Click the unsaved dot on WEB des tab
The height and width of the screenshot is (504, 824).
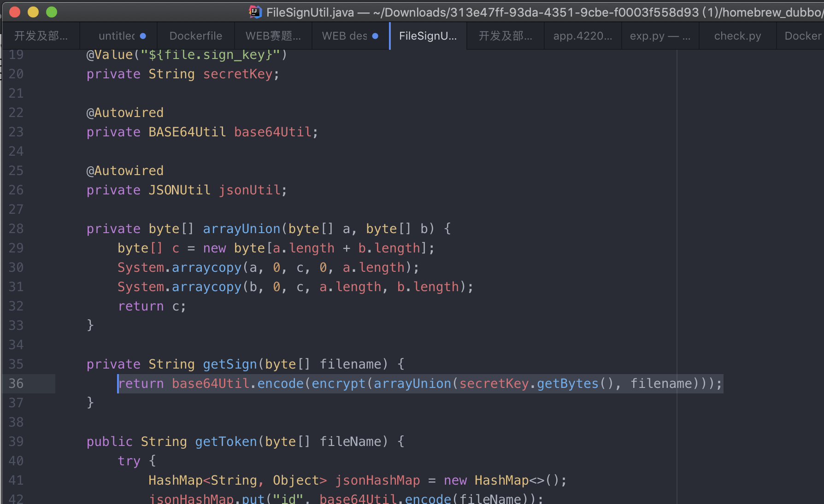click(375, 36)
